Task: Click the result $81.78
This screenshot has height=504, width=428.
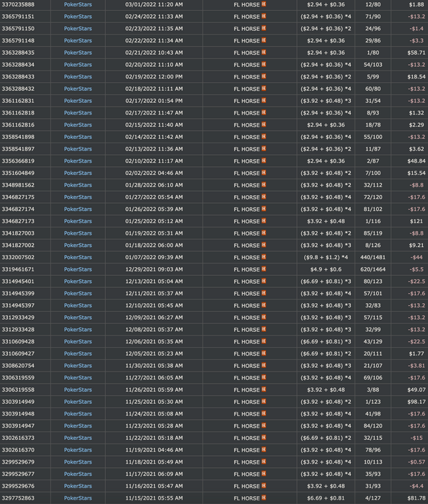Action: (416, 498)
